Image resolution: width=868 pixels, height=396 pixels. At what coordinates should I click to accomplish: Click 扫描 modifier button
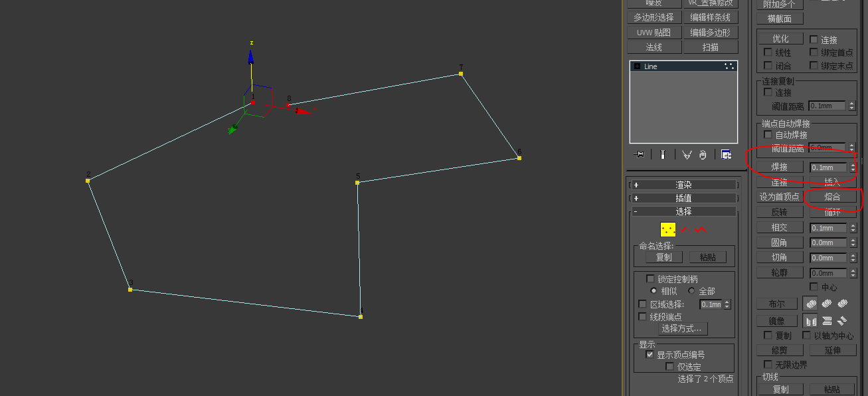[x=710, y=47]
